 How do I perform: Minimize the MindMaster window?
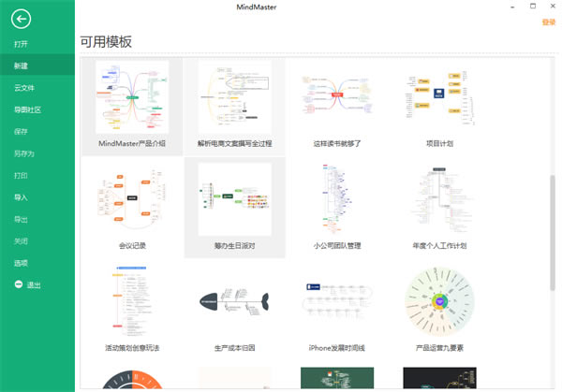pyautogui.click(x=512, y=7)
